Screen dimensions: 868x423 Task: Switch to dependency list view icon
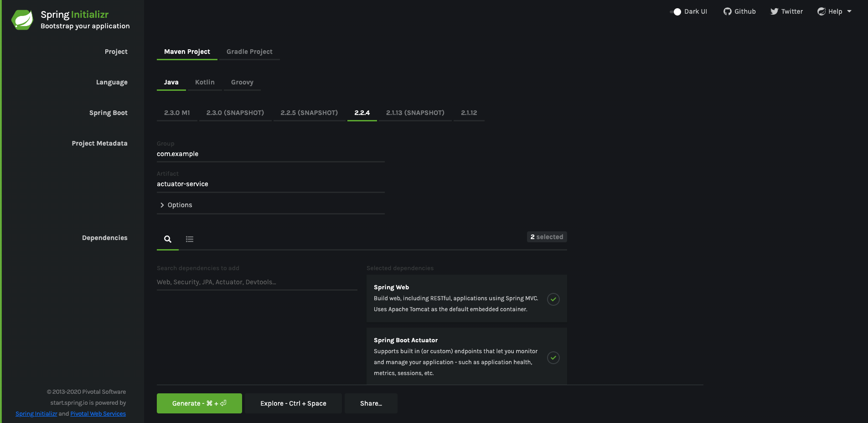point(190,239)
